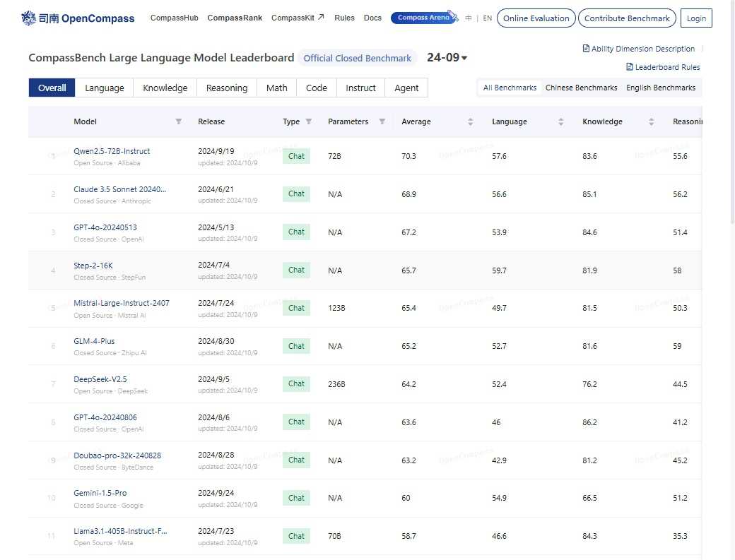The image size is (735, 560).
Task: Open the Rules page
Action: pyautogui.click(x=345, y=18)
